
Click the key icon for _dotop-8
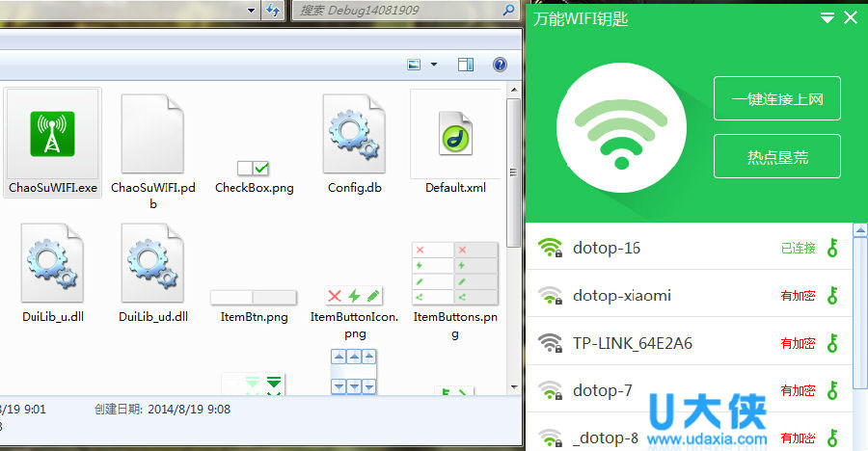coord(832,438)
